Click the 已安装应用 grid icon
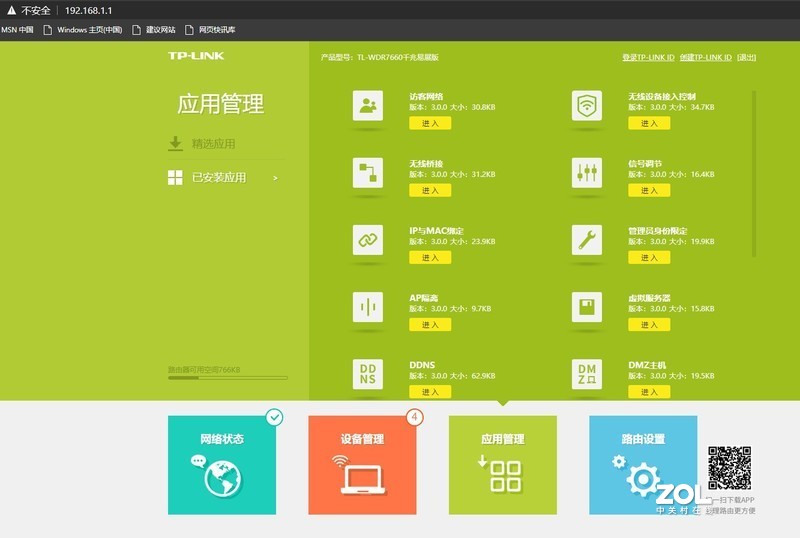Image resolution: width=800 pixels, height=538 pixels. 175,178
